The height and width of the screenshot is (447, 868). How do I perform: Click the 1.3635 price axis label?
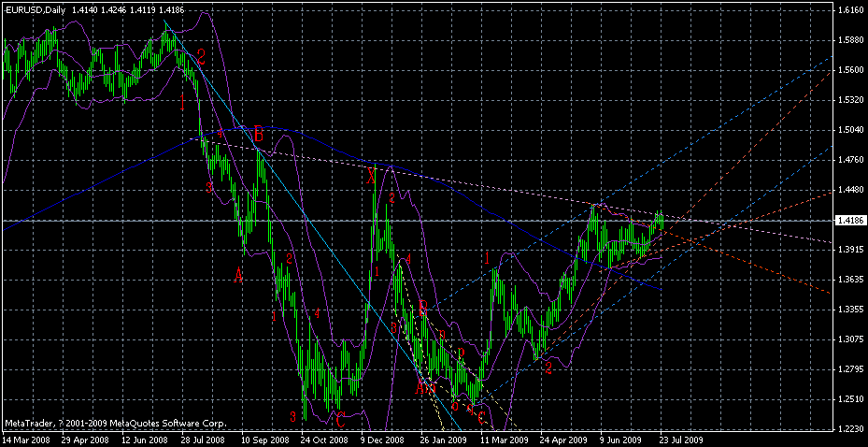click(851, 280)
